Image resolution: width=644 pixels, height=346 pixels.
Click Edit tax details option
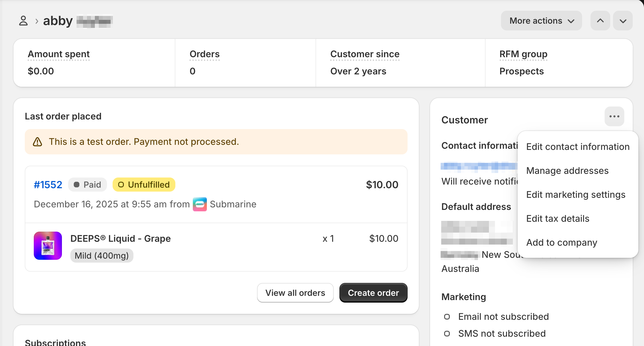point(558,219)
